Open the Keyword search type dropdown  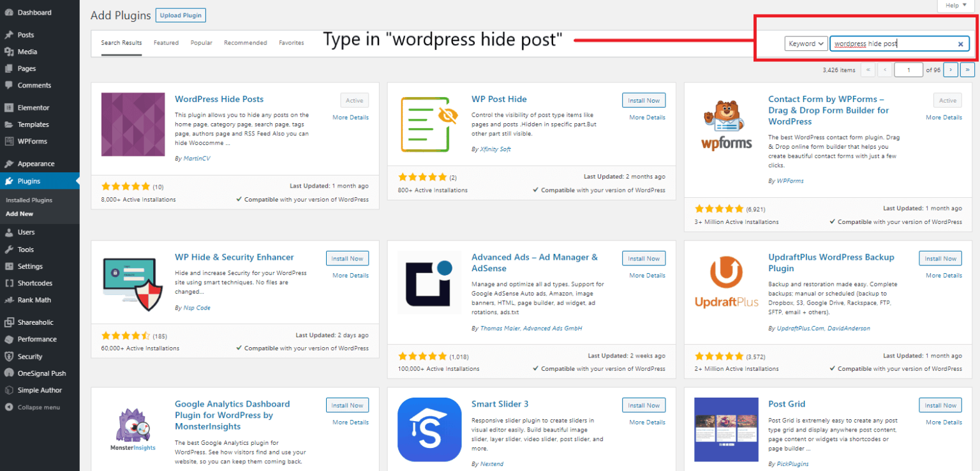806,43
